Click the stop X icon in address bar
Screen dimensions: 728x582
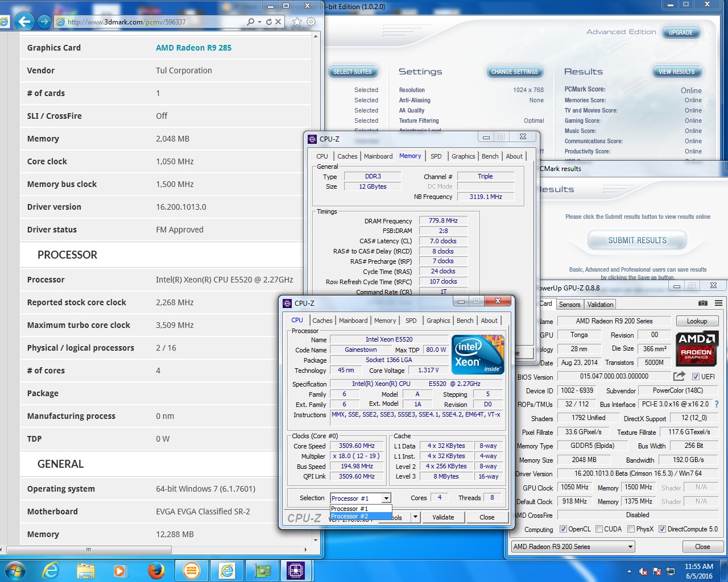click(x=278, y=22)
